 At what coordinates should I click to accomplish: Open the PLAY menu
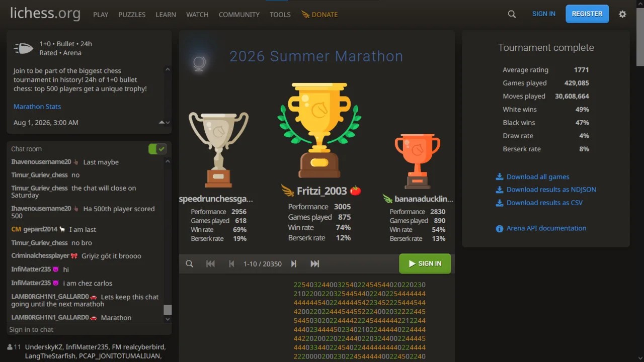click(x=101, y=15)
